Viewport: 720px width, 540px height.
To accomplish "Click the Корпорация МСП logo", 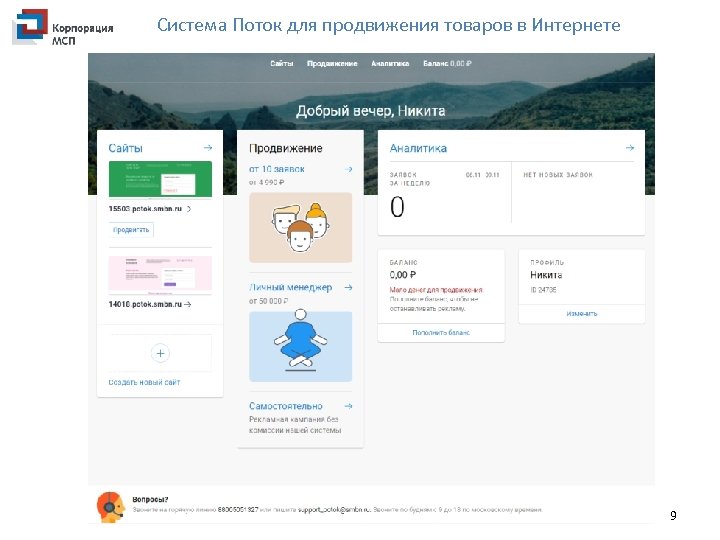I will tap(63, 28).
